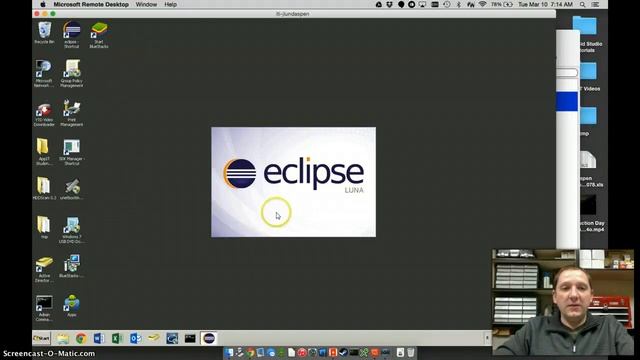This screenshot has width=640, height=360.
Task: Open the Recycle Bin desktop icon
Action: point(44,33)
